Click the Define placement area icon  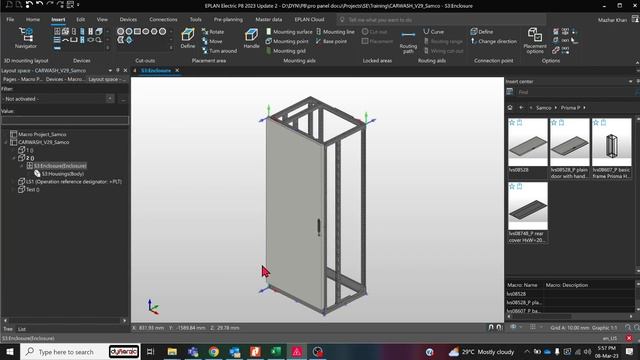pyautogui.click(x=188, y=38)
